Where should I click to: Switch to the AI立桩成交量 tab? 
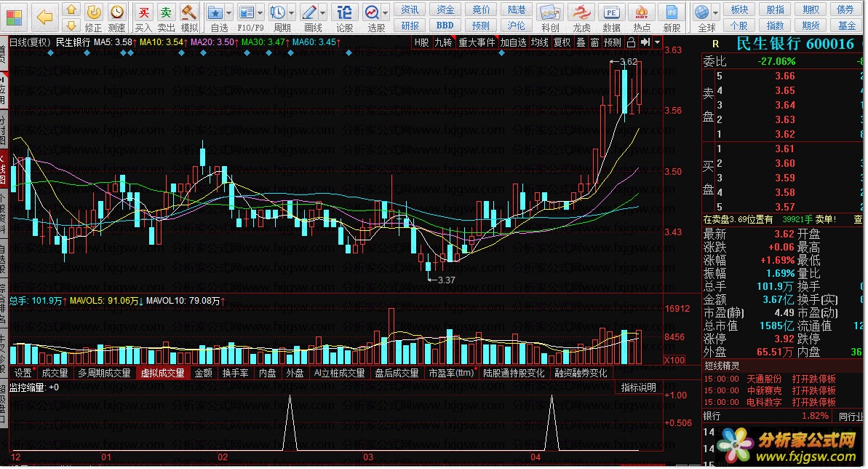coord(339,373)
